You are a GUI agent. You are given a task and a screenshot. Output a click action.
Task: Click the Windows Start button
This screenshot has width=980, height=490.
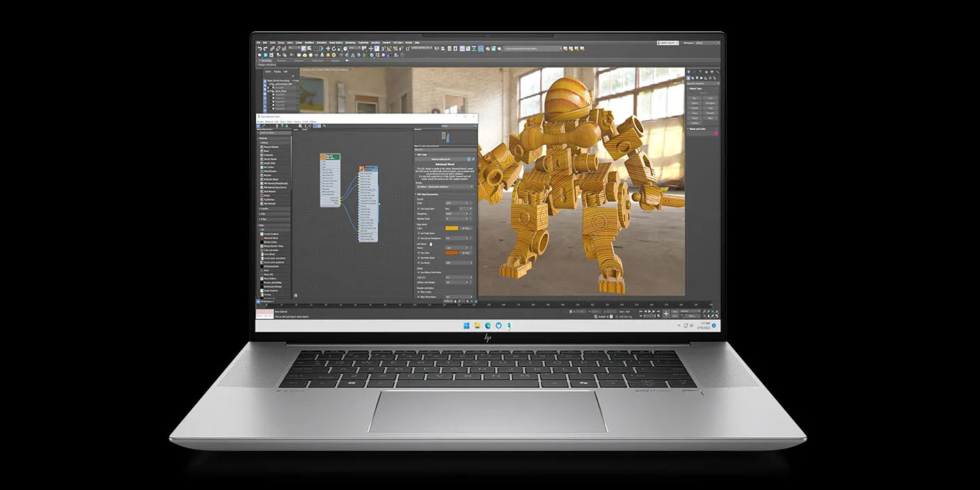466,325
